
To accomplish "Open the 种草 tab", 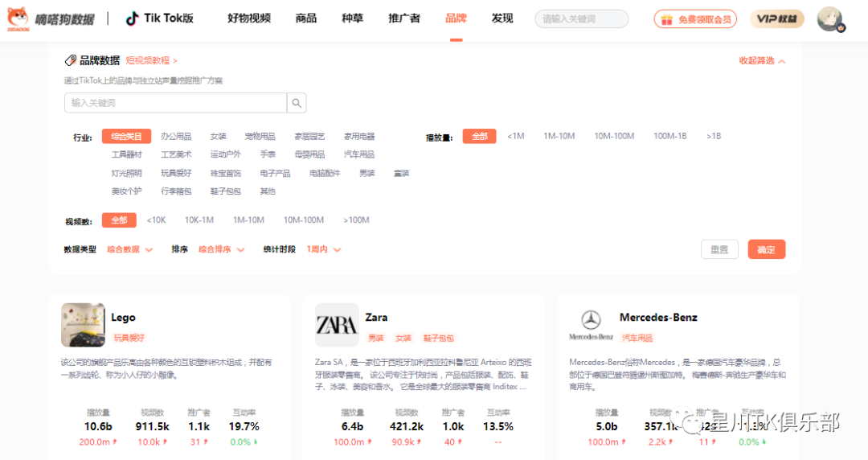I will point(353,18).
